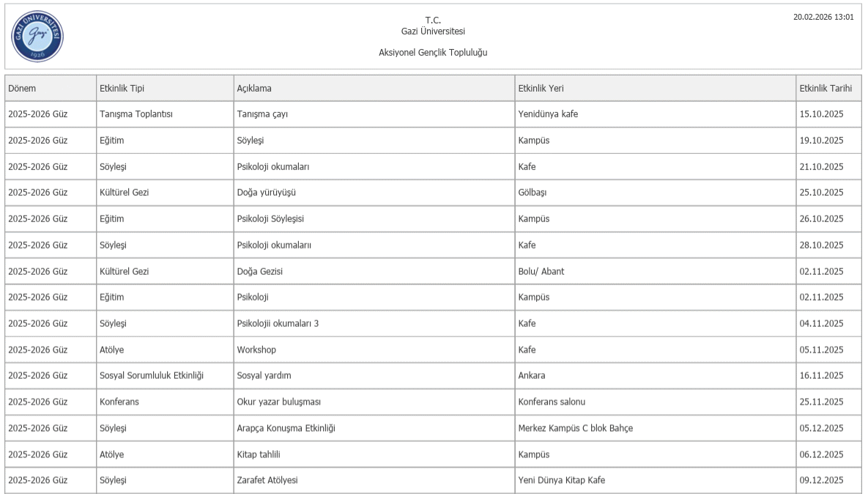Image resolution: width=868 pixels, height=494 pixels.
Task: Select the Zarafet Atölyesi description cell
Action: (x=267, y=480)
